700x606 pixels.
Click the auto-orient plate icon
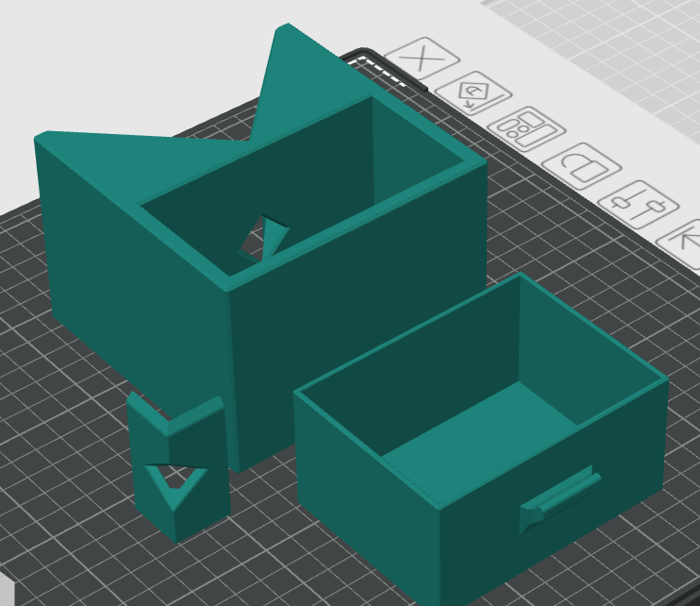[474, 93]
